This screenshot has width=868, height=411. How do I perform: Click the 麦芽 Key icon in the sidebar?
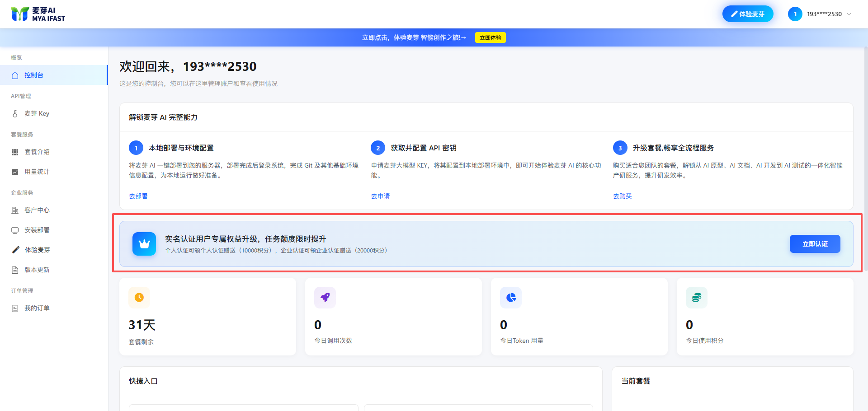(15, 114)
